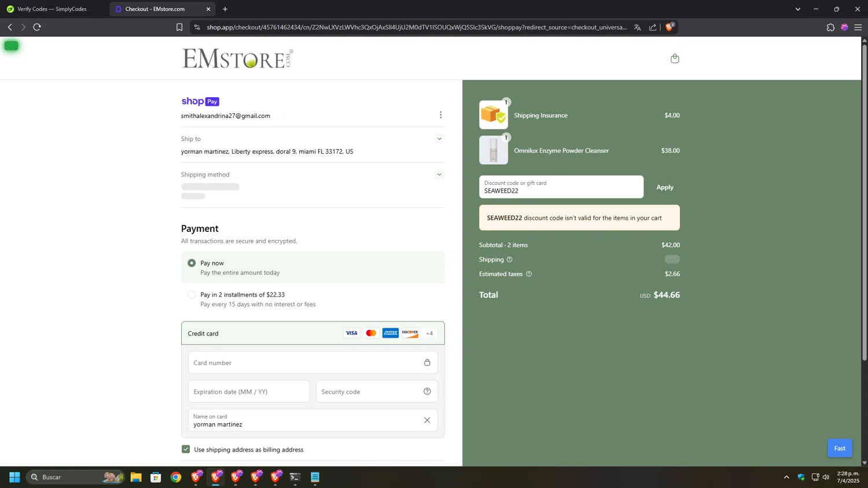This screenshot has height=488, width=868.
Task: Show Shipping info tooltip icon
Action: 509,260
